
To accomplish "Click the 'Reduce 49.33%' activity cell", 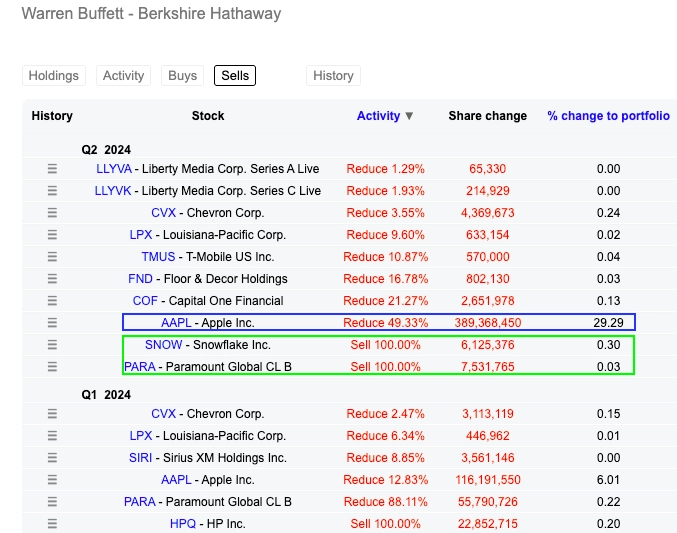I will tap(386, 323).
